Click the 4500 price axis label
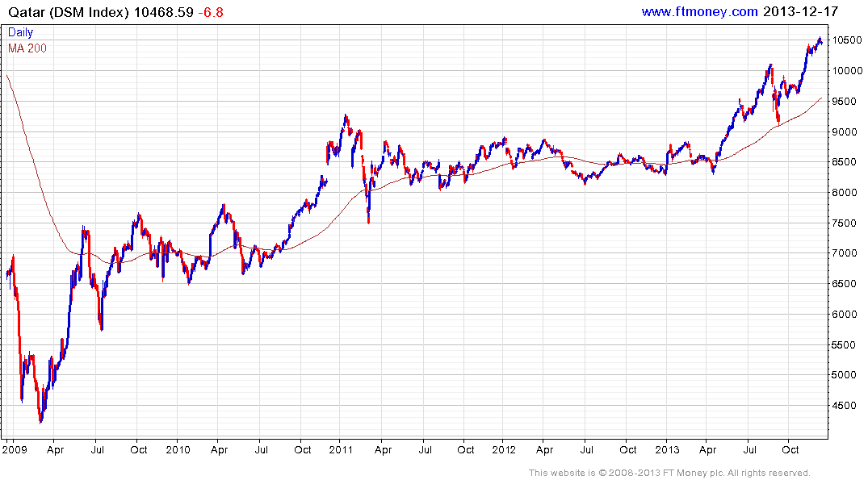This screenshot has width=868, height=484. coord(845,406)
